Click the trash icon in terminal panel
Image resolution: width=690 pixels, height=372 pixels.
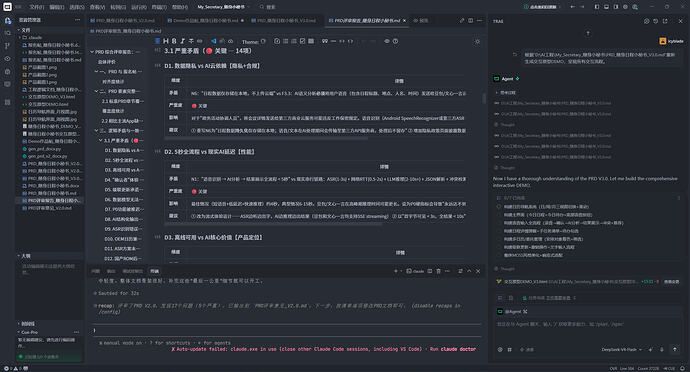click(438, 271)
